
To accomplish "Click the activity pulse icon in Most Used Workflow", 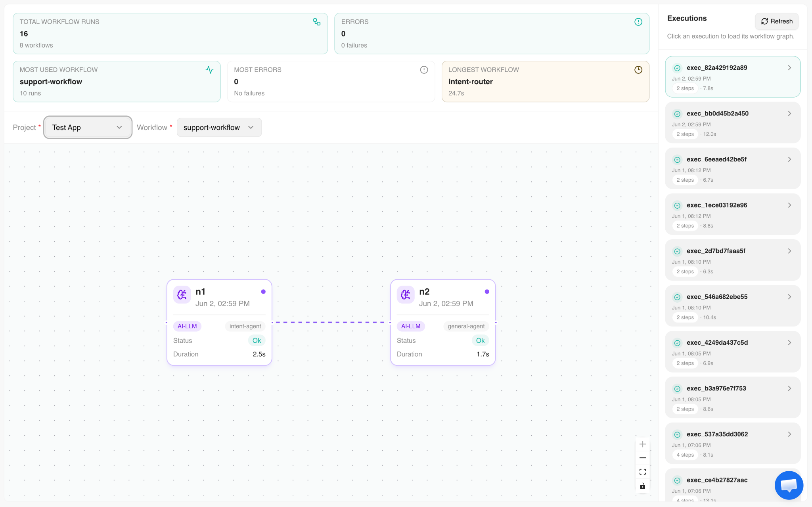I will pyautogui.click(x=210, y=70).
